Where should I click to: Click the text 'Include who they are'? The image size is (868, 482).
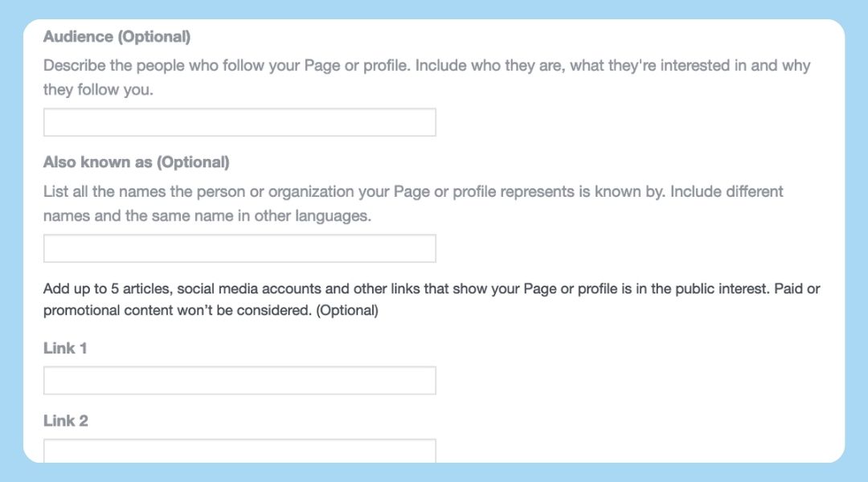489,66
